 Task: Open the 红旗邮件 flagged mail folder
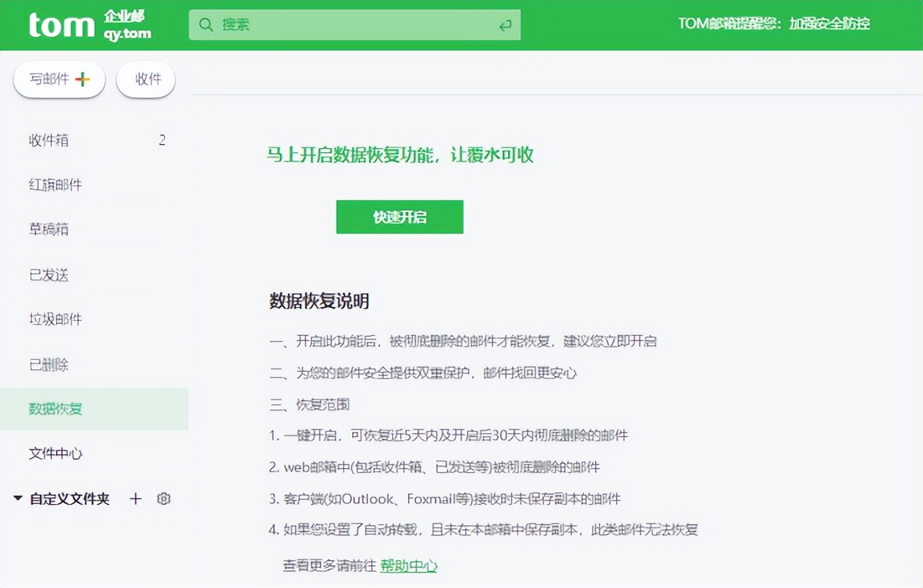tap(55, 185)
